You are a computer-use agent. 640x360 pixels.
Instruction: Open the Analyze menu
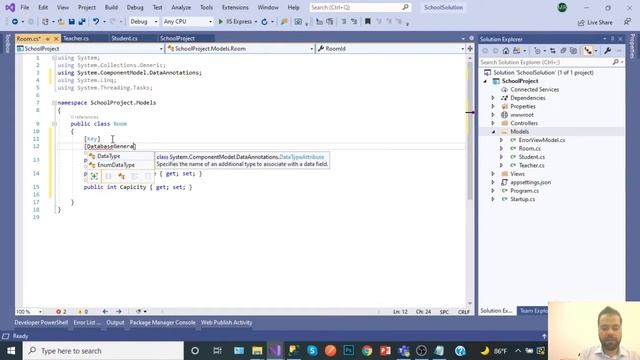(x=181, y=7)
